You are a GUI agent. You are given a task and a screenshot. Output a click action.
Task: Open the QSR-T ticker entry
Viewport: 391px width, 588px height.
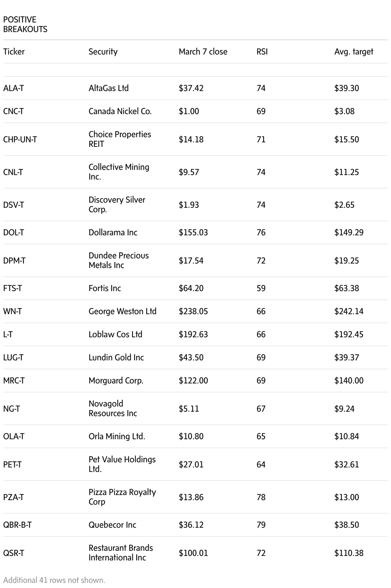click(13, 553)
